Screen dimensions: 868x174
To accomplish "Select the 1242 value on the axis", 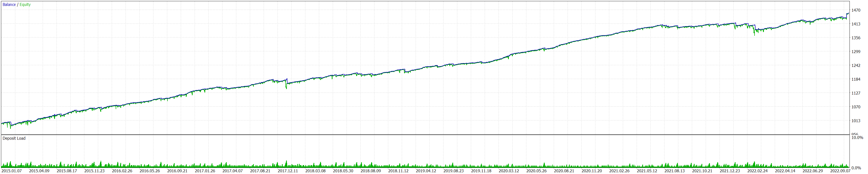I will [x=856, y=66].
